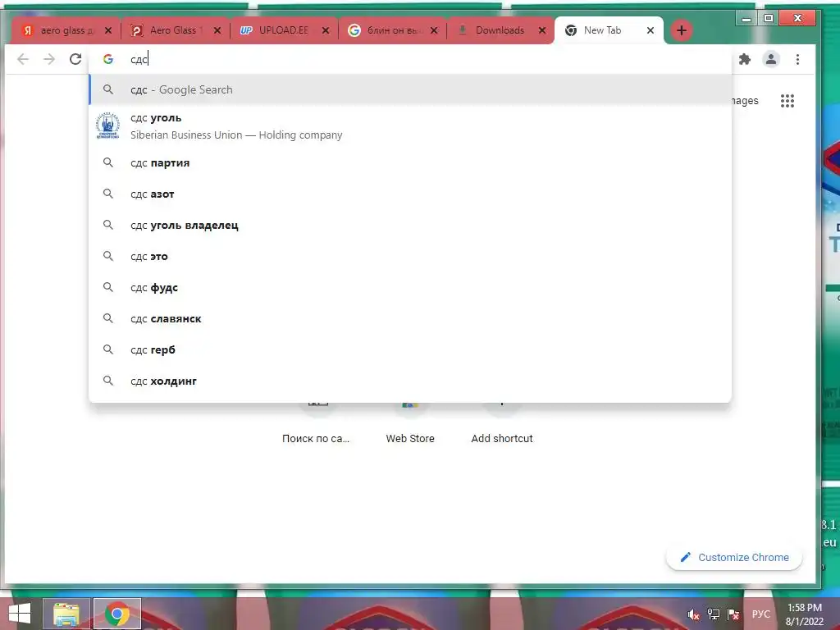Choose the 'сдс партия' suggestion

(x=410, y=163)
